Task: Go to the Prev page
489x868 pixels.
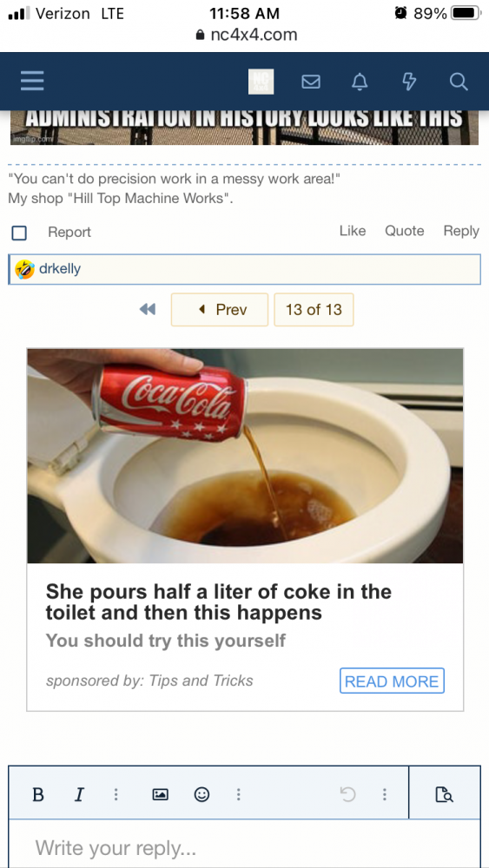Action: 220,310
